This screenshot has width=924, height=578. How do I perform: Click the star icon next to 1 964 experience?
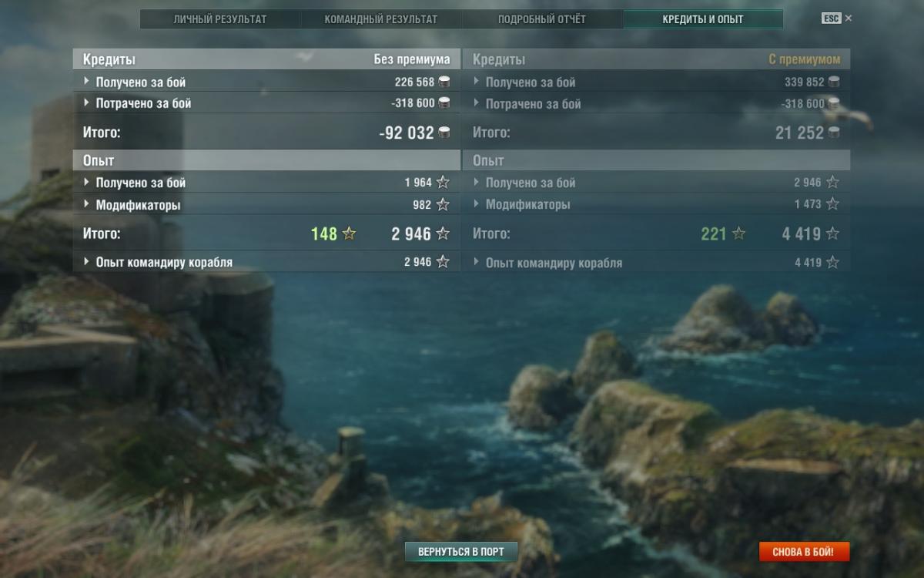click(x=443, y=183)
